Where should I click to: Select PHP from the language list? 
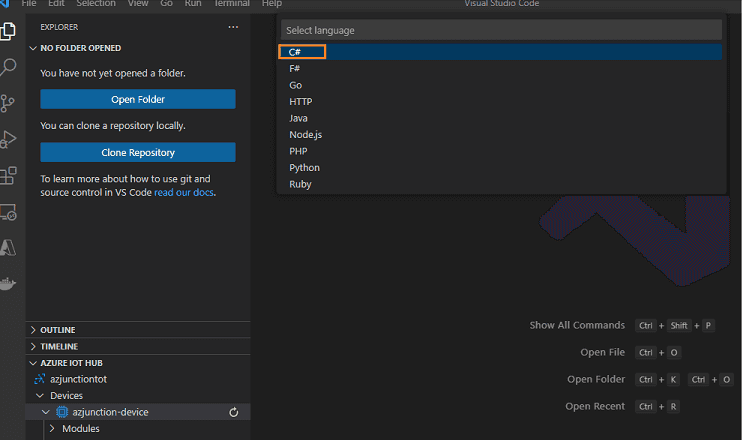coord(501,151)
